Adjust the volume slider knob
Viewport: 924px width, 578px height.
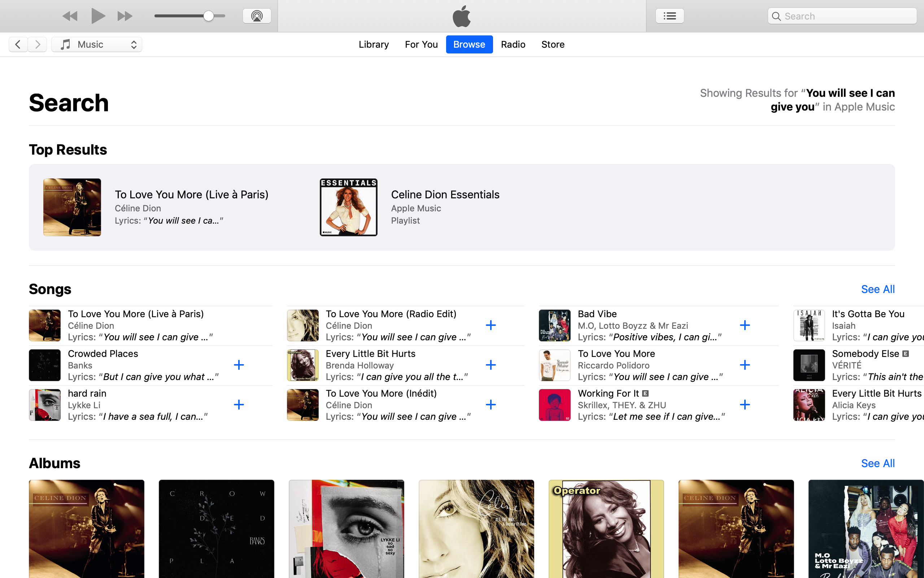[208, 16]
